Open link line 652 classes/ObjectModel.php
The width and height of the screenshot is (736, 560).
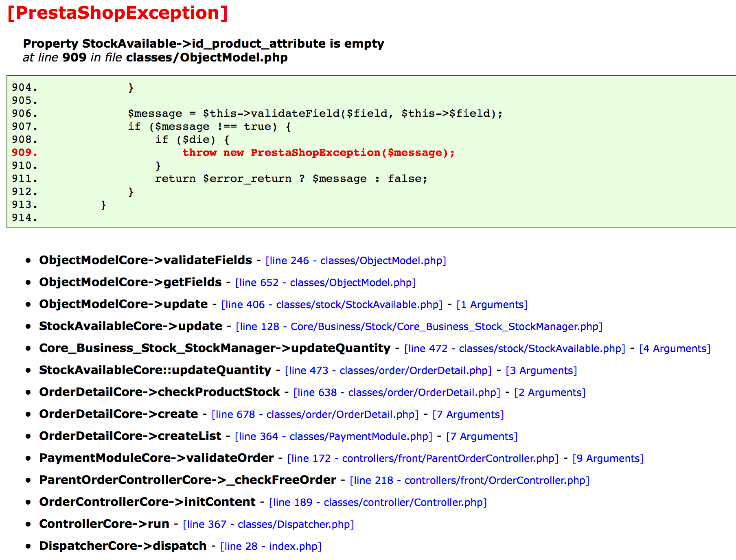point(326,283)
